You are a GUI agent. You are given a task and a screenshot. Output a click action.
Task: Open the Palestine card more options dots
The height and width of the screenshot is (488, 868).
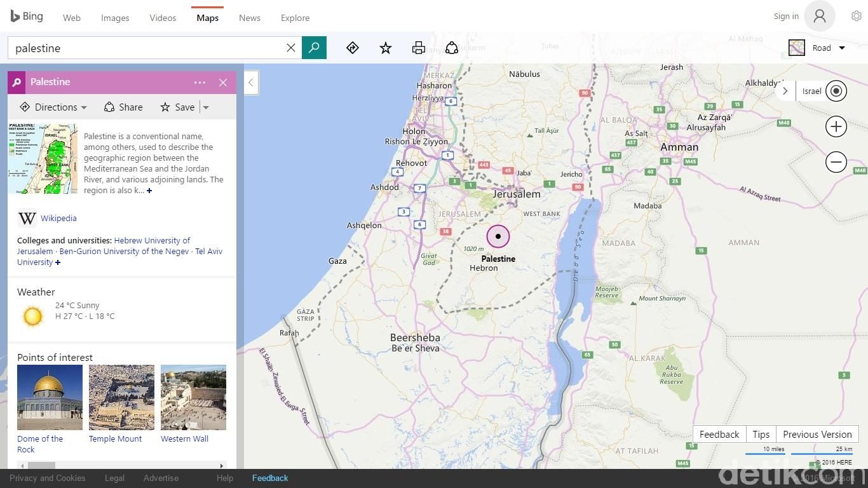[200, 83]
